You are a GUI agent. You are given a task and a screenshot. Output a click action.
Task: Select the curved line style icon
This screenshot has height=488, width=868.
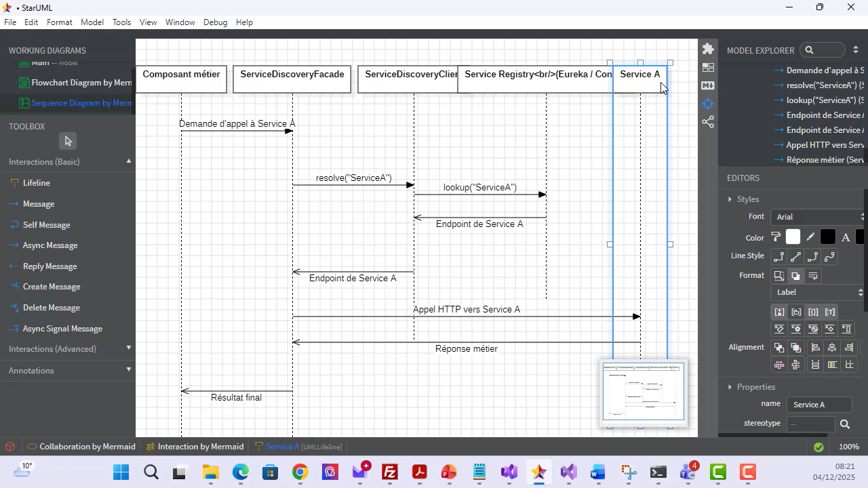[829, 257]
